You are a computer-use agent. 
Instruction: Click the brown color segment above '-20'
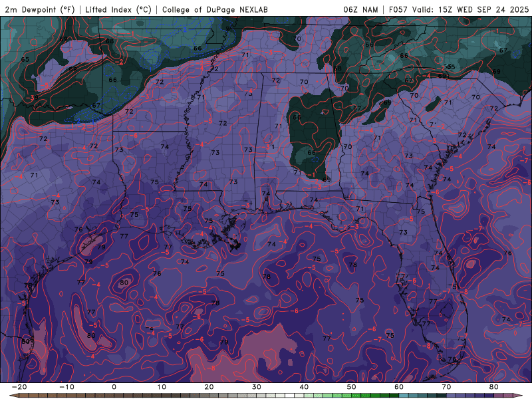24,396
